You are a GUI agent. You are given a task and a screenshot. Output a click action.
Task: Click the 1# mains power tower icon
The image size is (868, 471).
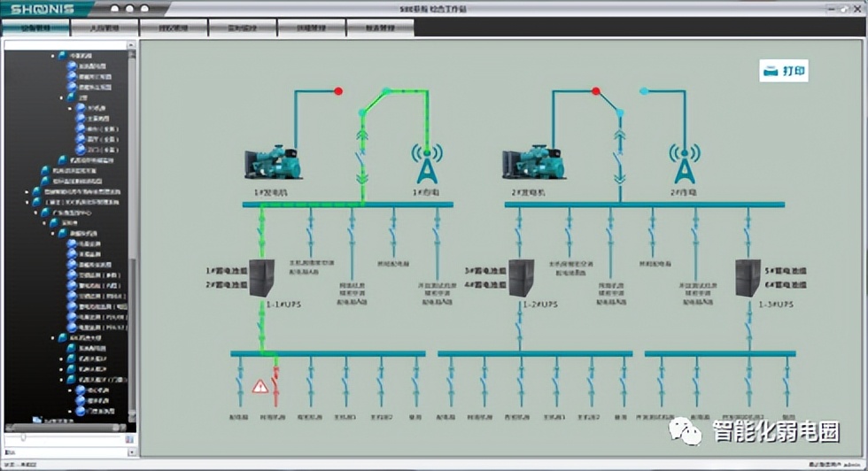(427, 163)
